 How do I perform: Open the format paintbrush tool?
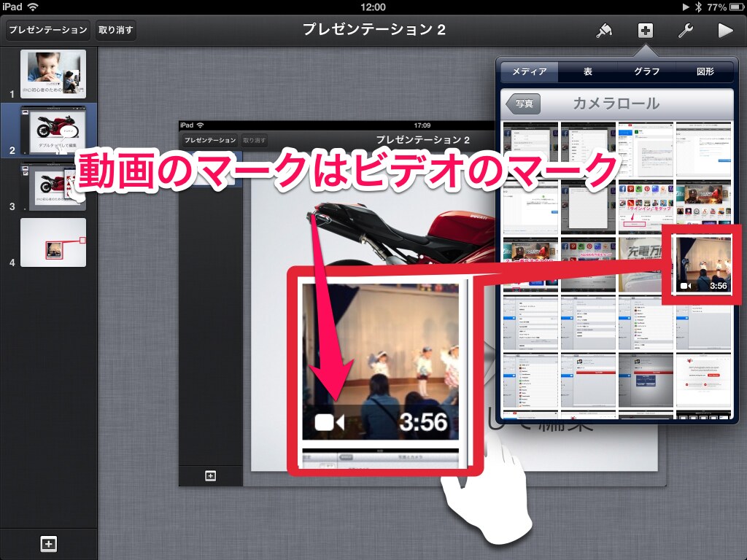[604, 31]
